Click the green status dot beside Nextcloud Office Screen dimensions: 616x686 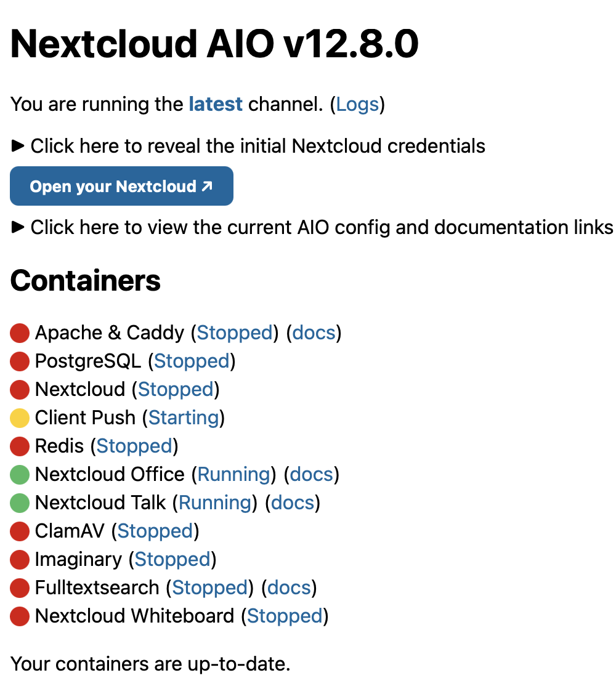[20, 475]
